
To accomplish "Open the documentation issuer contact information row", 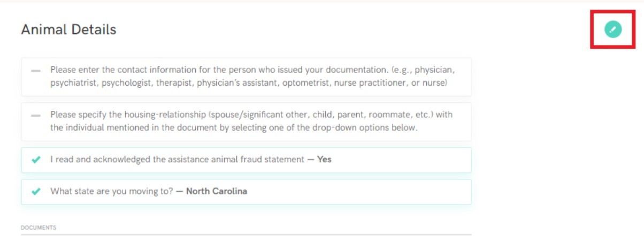I will (x=246, y=77).
